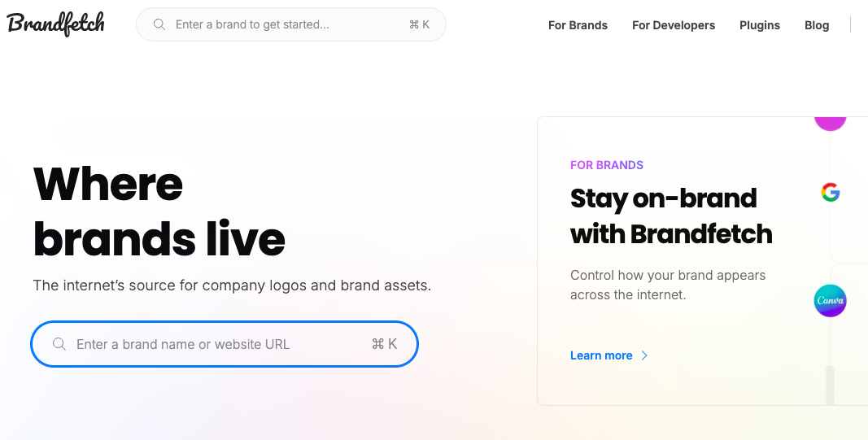Go to the Plugins page

(x=760, y=25)
